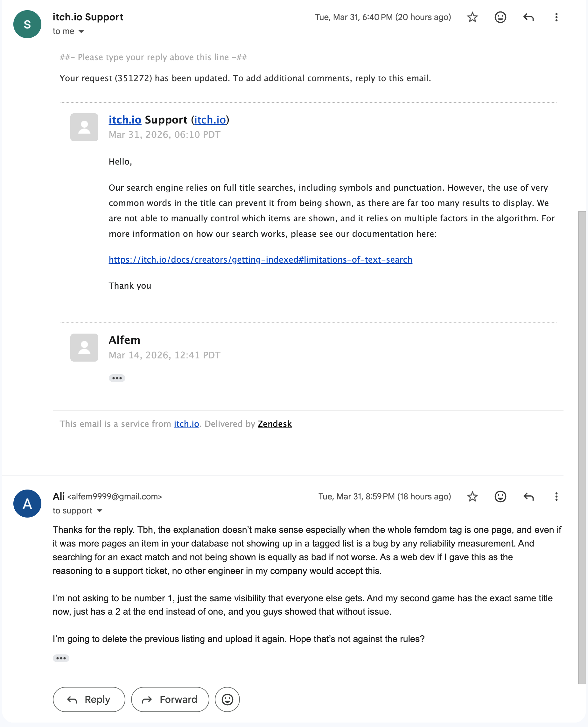This screenshot has width=588, height=727.
Task: Open the Zendesk link in footer
Action: [274, 424]
